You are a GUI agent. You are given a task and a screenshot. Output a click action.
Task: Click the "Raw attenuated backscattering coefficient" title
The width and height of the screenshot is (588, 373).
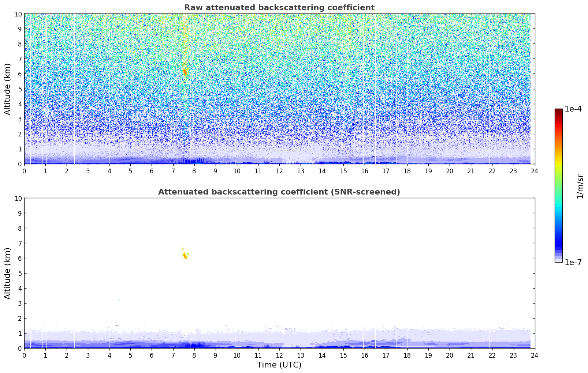(279, 8)
